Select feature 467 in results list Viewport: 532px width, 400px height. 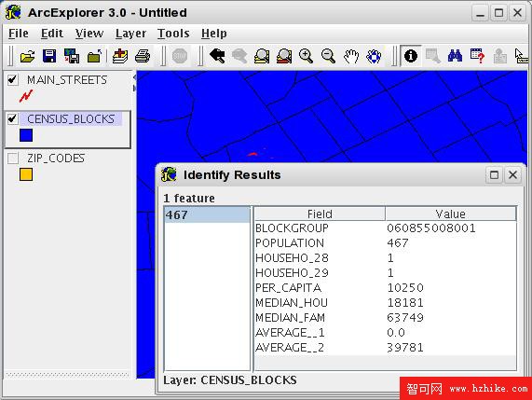coord(207,214)
